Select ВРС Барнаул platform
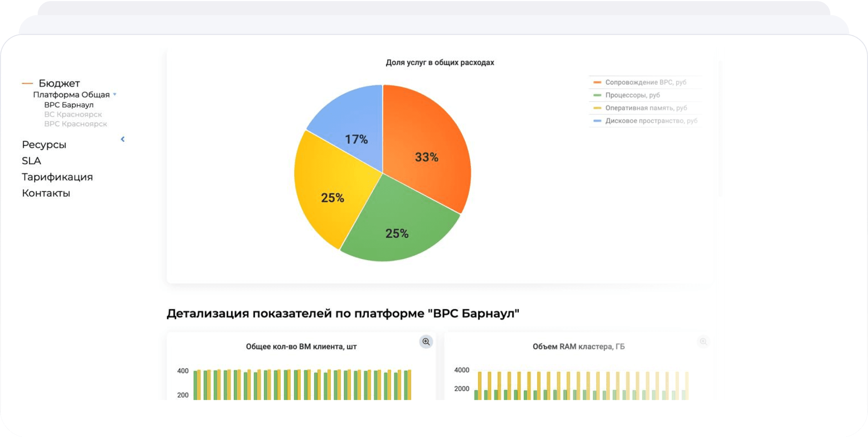Screen dimensions: 868x437 point(69,105)
